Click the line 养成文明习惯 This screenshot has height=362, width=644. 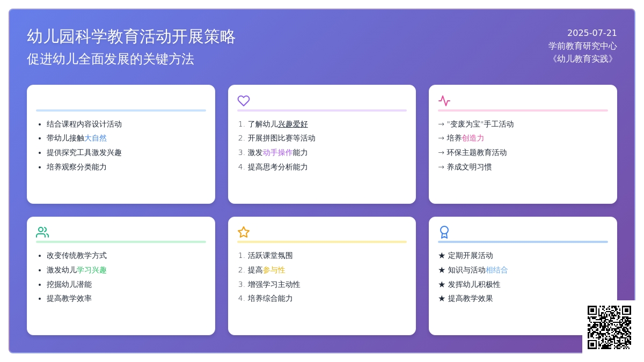tap(465, 167)
